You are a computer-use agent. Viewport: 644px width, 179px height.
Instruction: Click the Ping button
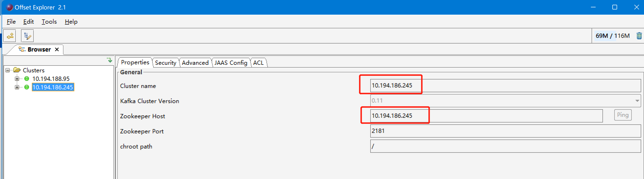click(623, 115)
